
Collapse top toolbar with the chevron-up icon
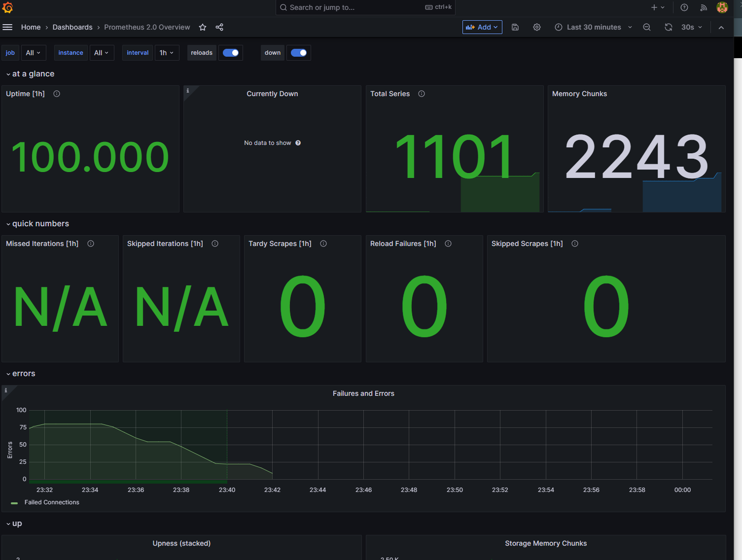[721, 27]
